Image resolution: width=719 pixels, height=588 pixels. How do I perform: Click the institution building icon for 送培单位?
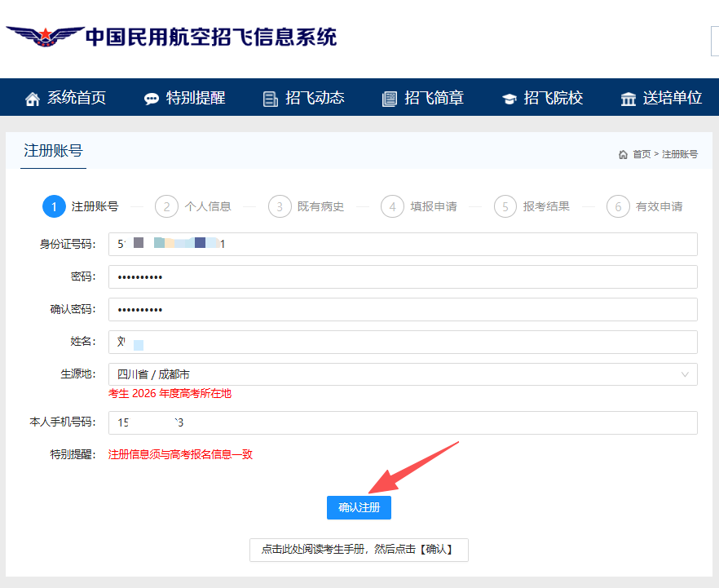(x=629, y=99)
